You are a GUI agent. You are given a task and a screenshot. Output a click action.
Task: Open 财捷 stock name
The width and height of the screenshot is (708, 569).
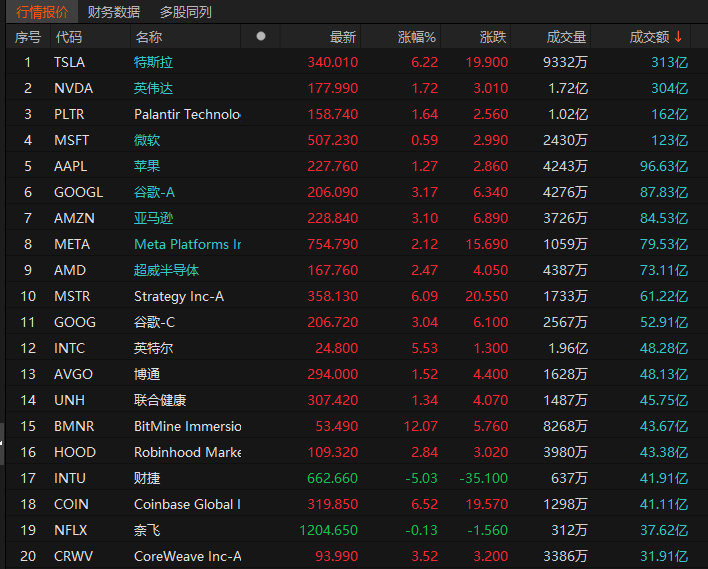(147, 478)
